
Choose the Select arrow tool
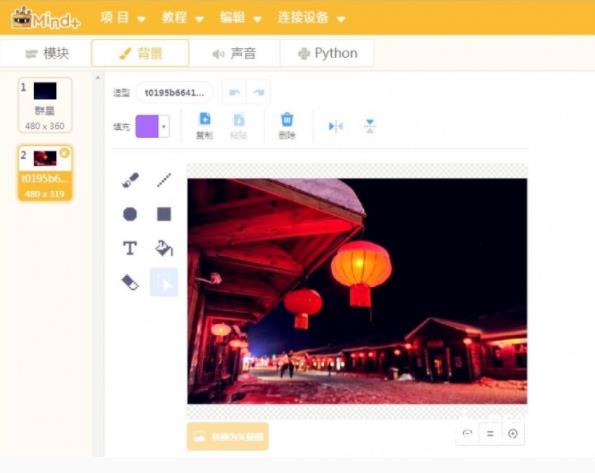pos(164,282)
